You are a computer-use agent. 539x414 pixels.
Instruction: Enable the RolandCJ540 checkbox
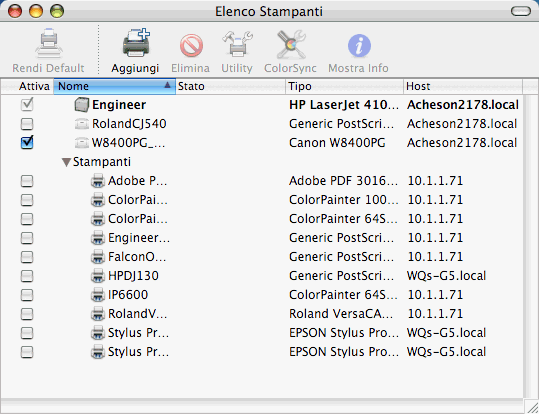point(27,124)
